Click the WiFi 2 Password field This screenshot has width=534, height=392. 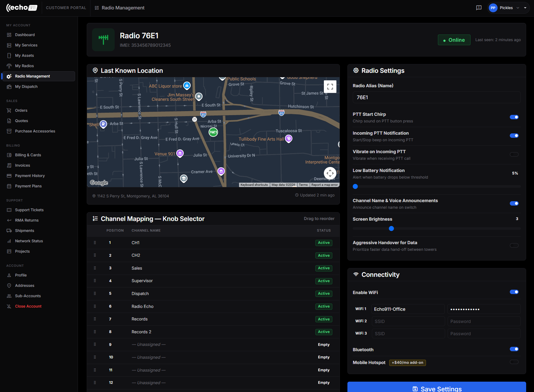tap(484, 321)
